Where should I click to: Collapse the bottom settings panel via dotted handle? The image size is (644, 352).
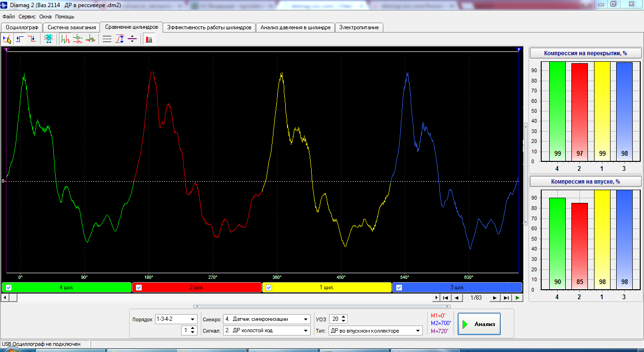(322, 306)
